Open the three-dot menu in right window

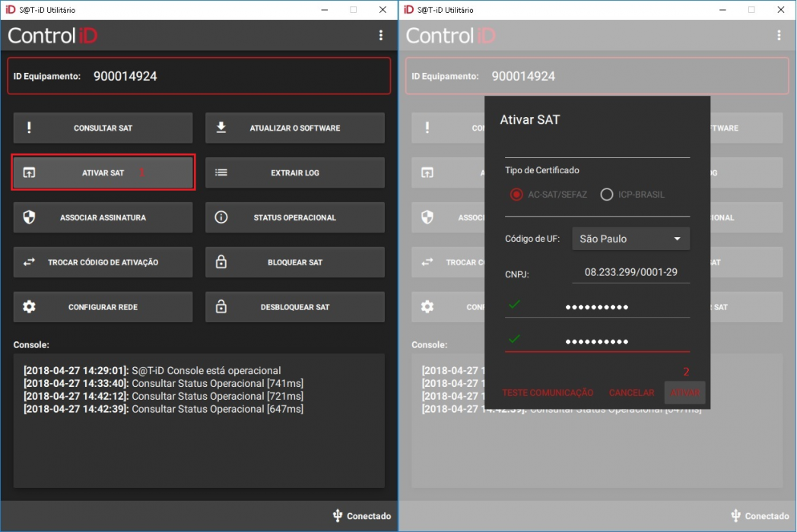[779, 35]
